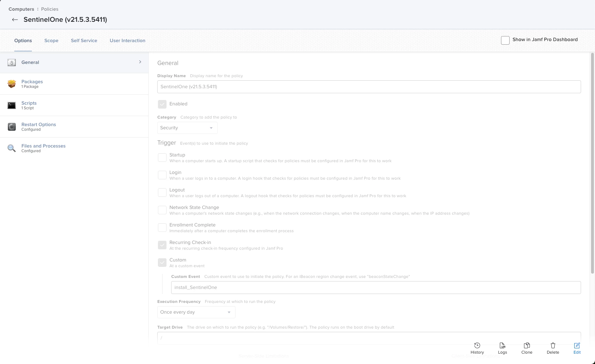Toggle Recurring Check-in trigger
595x364 pixels.
(x=162, y=245)
